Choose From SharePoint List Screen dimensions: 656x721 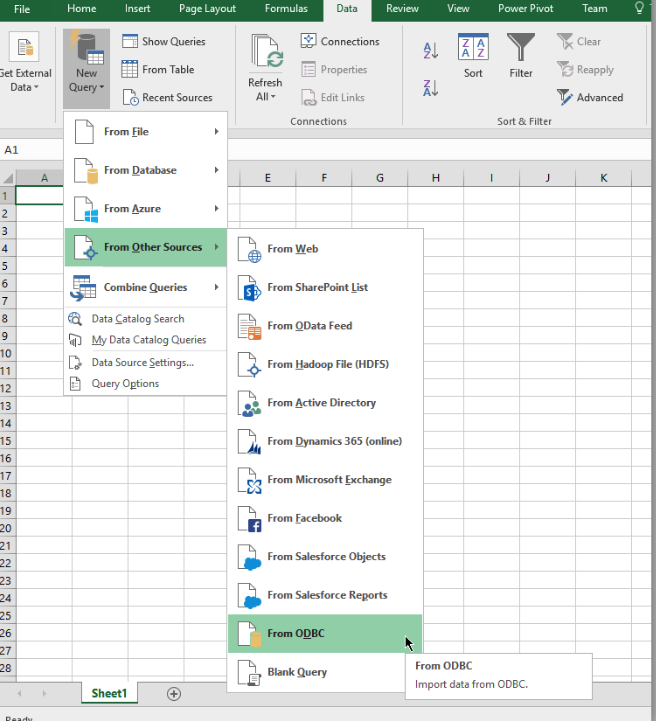tap(325, 287)
